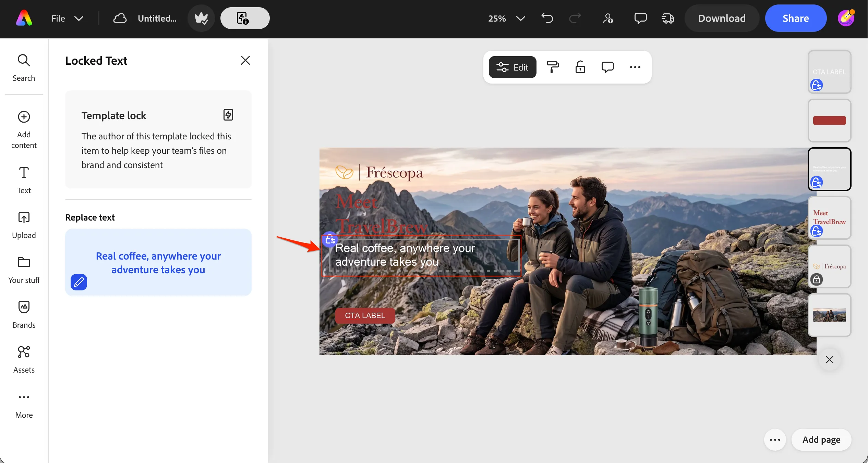
Task: Redo the last action
Action: pyautogui.click(x=575, y=18)
